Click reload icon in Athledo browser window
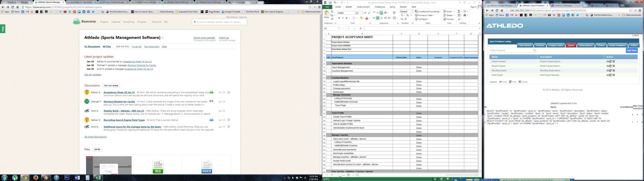 click(497, 11)
